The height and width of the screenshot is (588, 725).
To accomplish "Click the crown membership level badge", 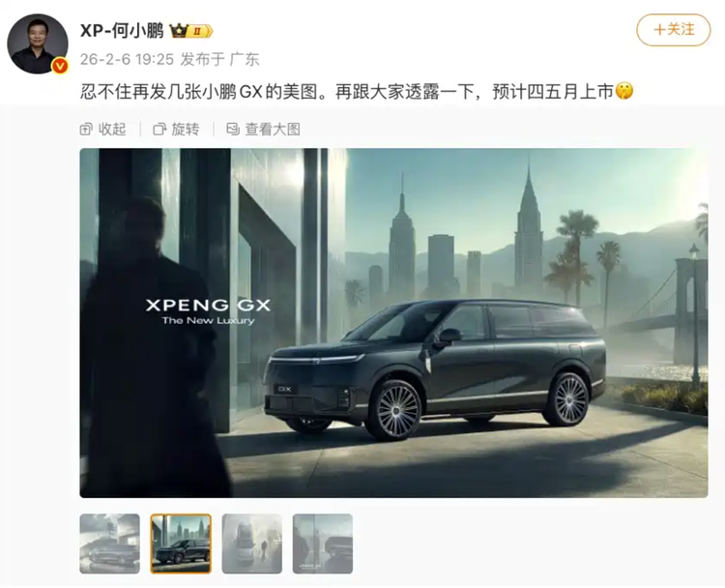I will [191, 31].
